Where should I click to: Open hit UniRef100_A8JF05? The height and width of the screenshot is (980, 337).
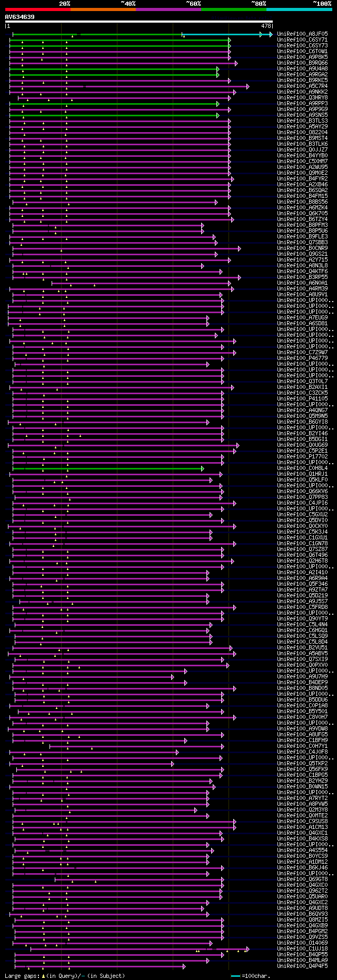(x=302, y=34)
